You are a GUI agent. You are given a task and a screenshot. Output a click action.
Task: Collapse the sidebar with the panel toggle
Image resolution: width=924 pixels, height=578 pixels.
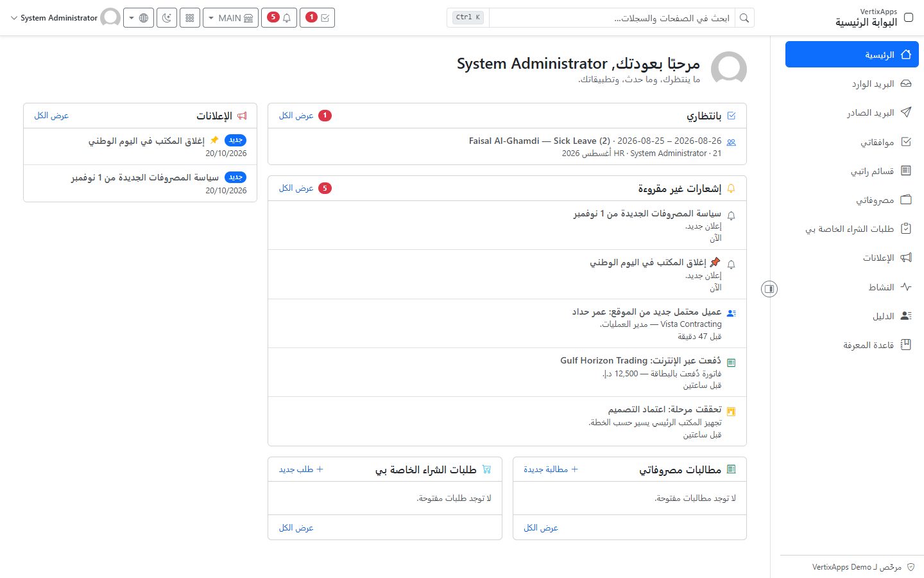pos(769,289)
